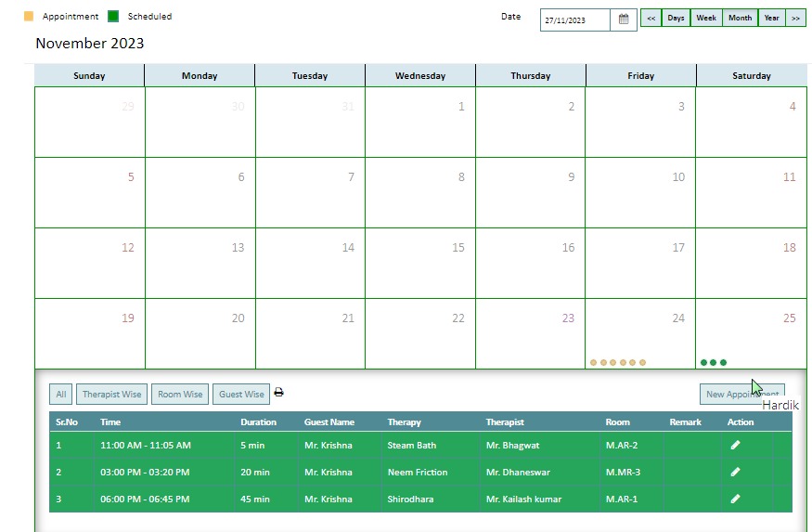Go to previous month using << button
The height and width of the screenshot is (532, 812).
point(651,18)
